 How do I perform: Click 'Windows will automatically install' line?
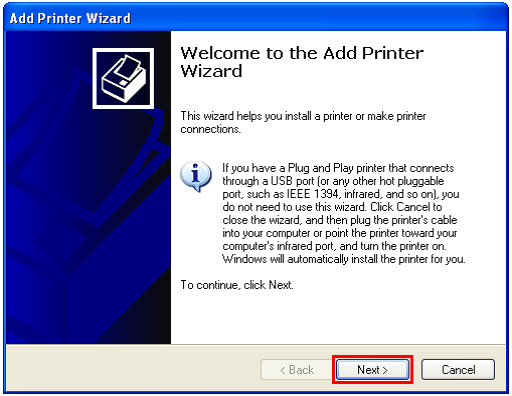pyautogui.click(x=344, y=259)
